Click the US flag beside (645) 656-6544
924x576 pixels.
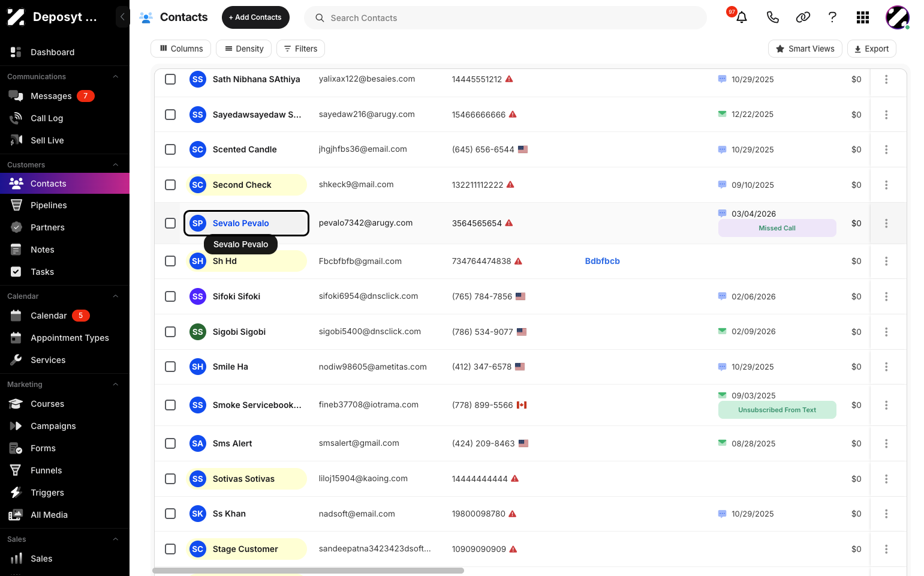[523, 149]
